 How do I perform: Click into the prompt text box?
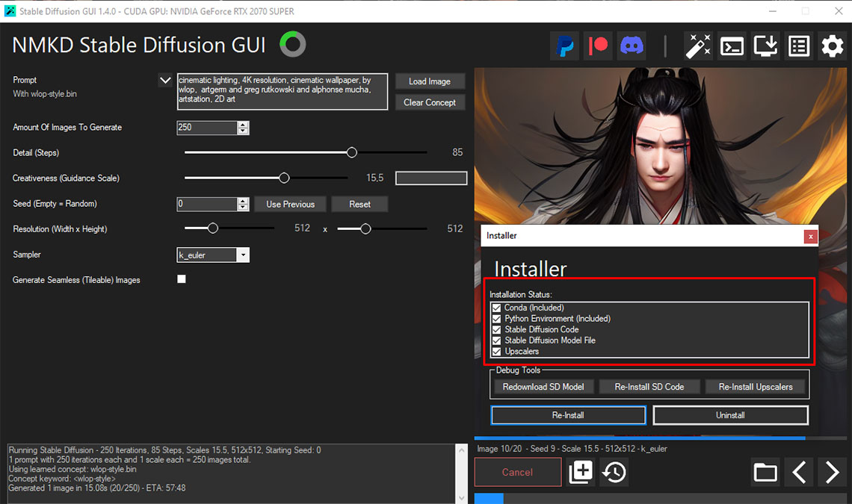coord(283,92)
